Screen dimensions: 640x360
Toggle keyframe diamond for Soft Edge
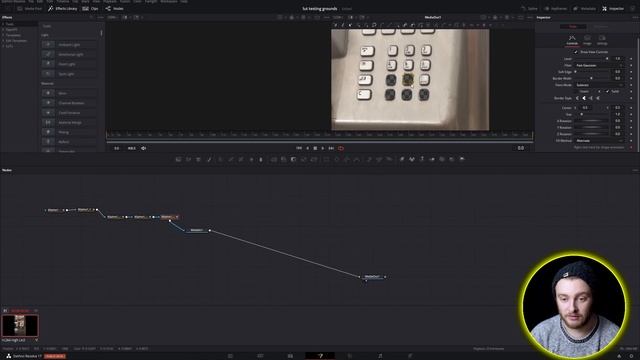(x=631, y=72)
